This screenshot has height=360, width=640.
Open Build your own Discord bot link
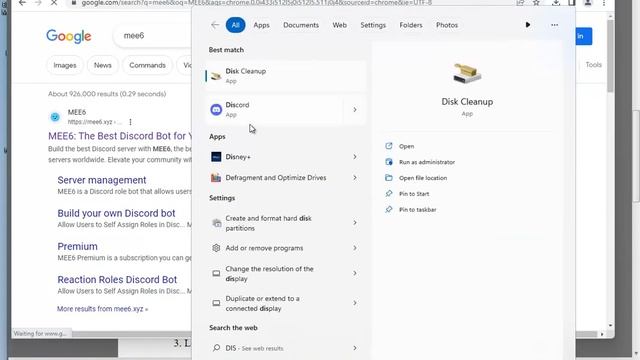pos(116,213)
